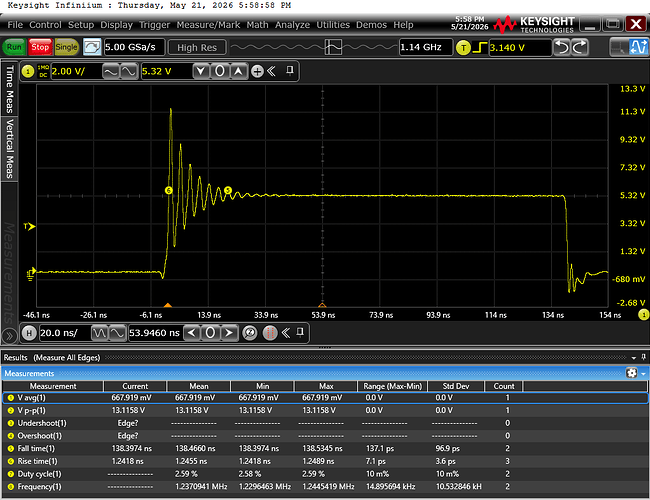Open the dropdown arrow next to the gear
The width and height of the screenshot is (650, 500).
click(x=643, y=374)
